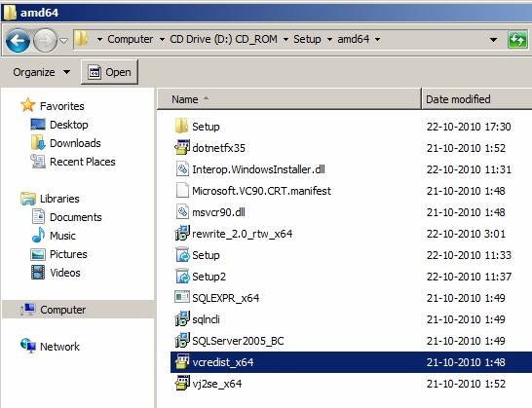532x408 pixels.
Task: Open Desktop in the navigation pane
Action: point(69,125)
